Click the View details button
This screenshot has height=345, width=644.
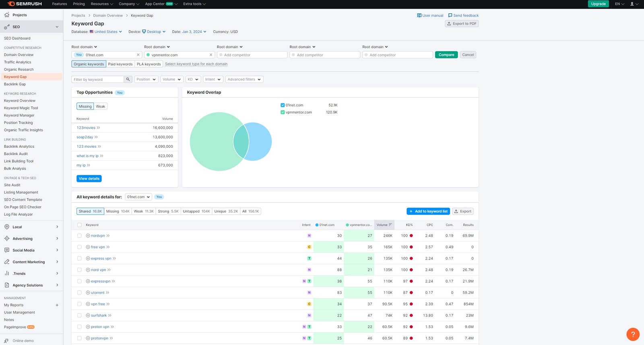pos(89,179)
